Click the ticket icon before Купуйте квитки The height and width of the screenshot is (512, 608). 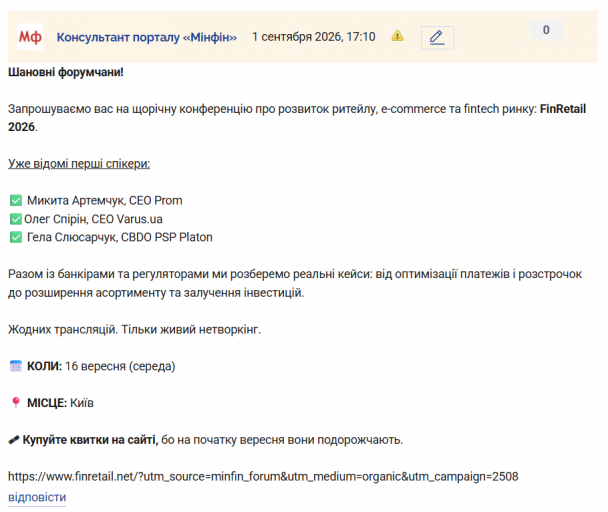(14, 440)
